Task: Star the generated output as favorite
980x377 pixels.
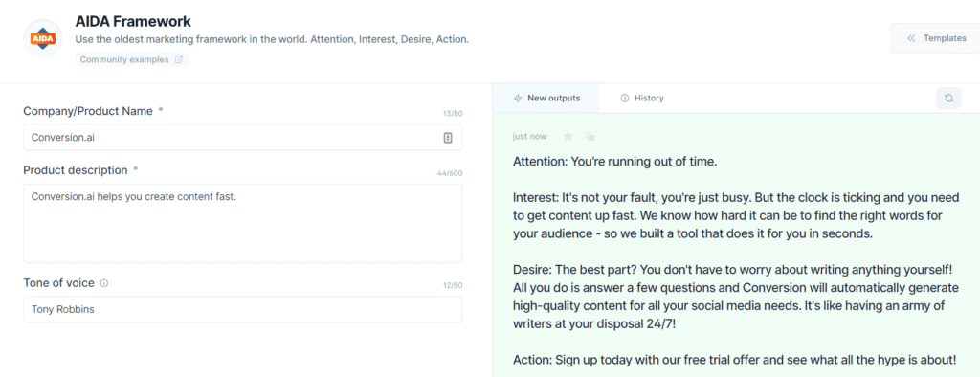Action: (568, 136)
